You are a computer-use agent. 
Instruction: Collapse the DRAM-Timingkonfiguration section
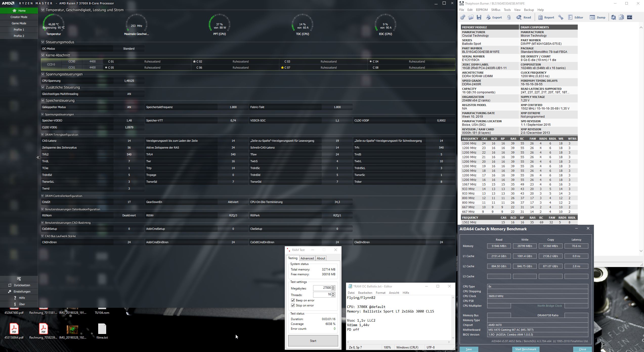point(42,134)
